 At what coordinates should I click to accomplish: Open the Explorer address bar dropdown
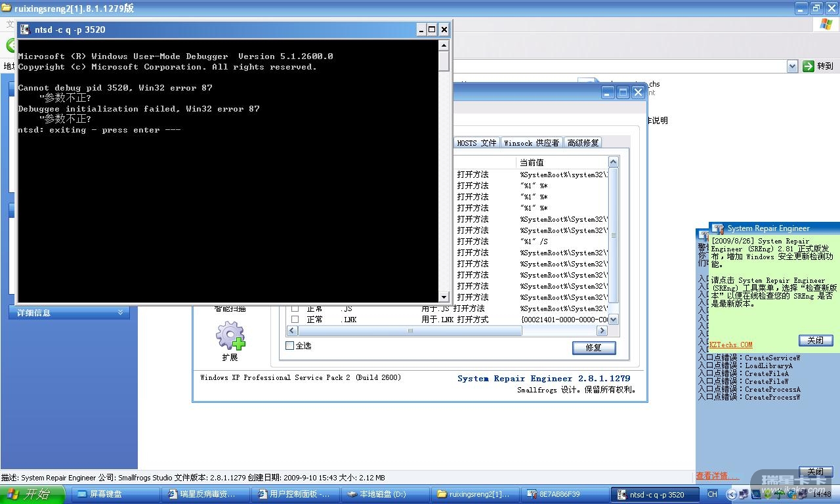point(792,66)
